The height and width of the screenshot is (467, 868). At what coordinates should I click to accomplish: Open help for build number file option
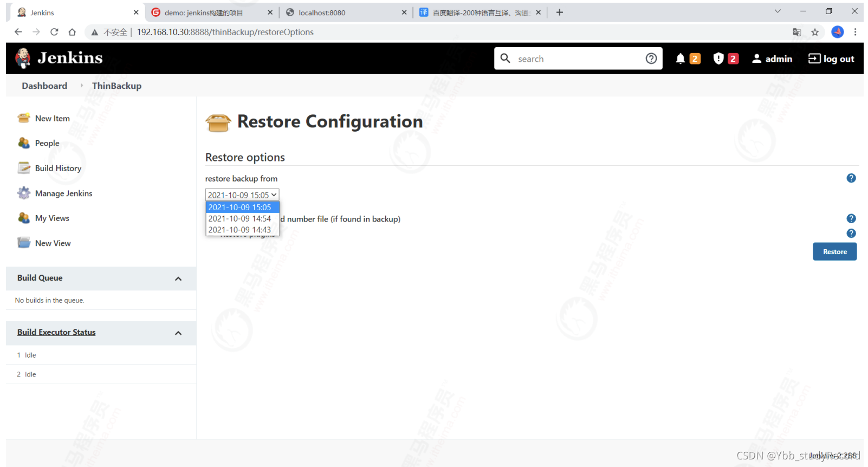coord(851,218)
